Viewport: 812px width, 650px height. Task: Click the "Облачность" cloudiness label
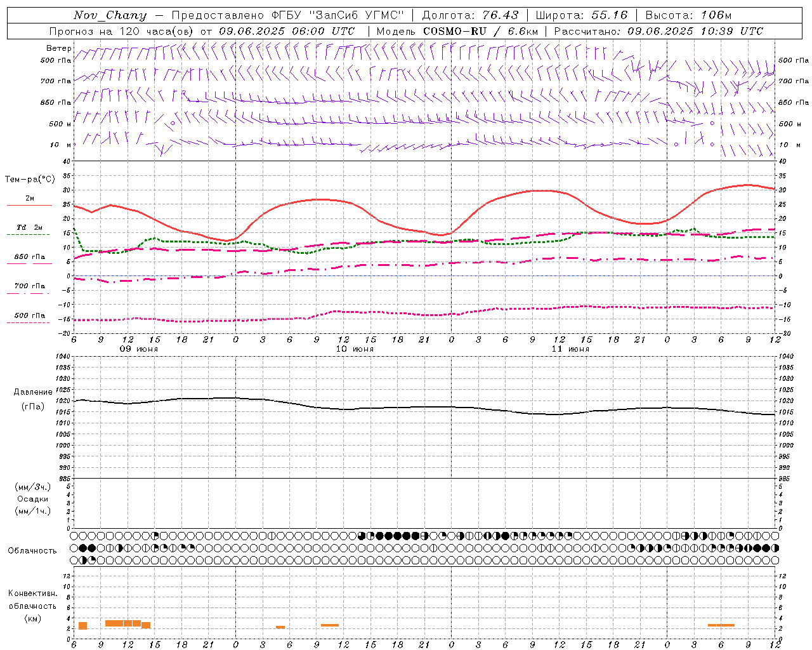[32, 551]
